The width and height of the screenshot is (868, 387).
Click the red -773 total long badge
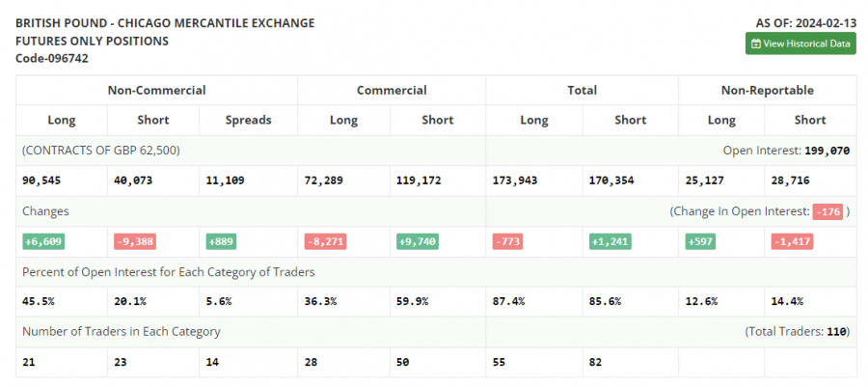point(509,241)
